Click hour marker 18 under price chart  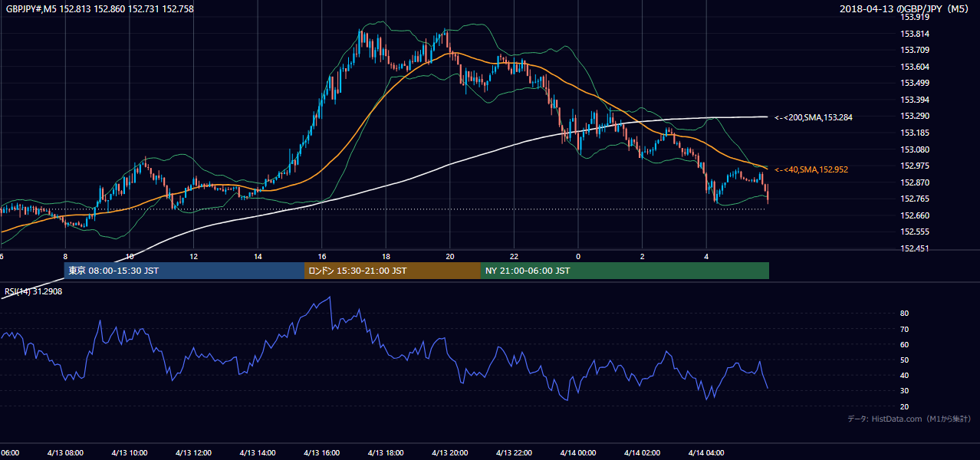(386, 256)
